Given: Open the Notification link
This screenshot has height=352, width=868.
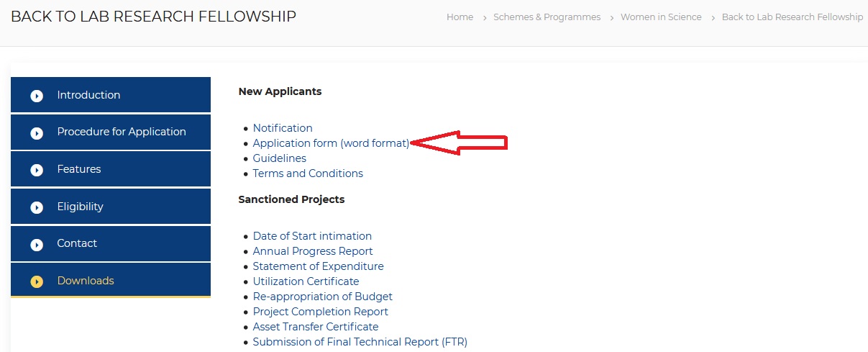Looking at the screenshot, I should (x=283, y=128).
